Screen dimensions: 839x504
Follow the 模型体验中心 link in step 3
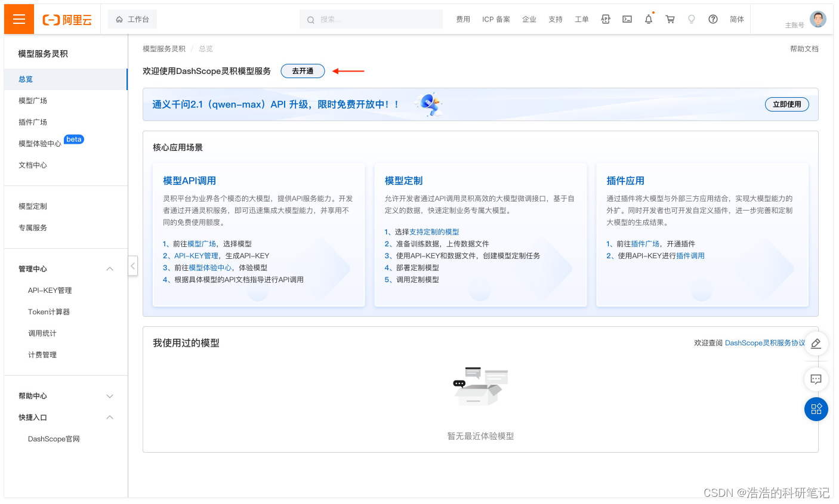pos(210,268)
